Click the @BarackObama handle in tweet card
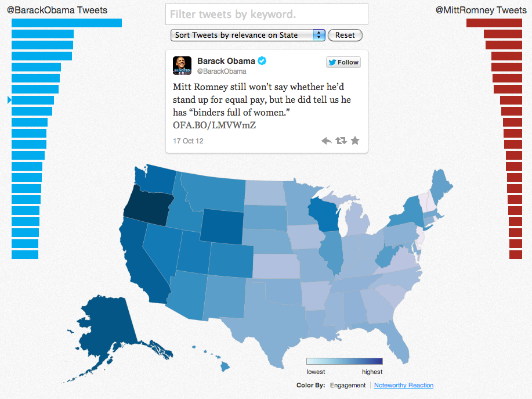The image size is (532, 399). 222,71
